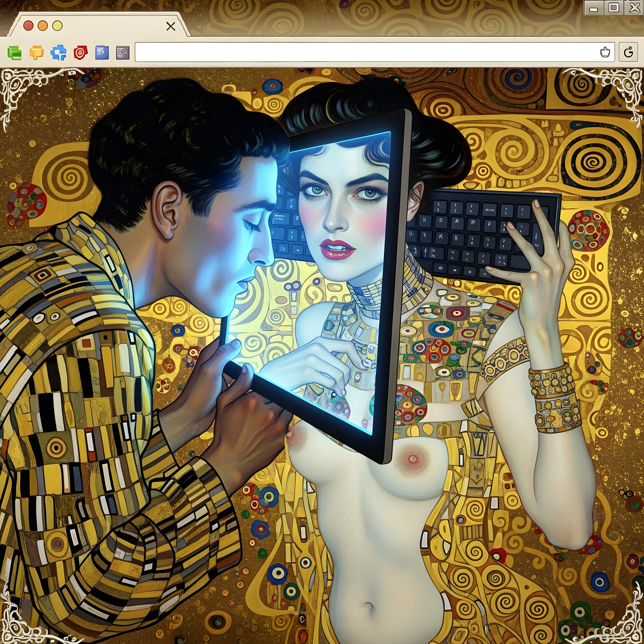Click the dark purple document toolbar icon

tap(123, 53)
